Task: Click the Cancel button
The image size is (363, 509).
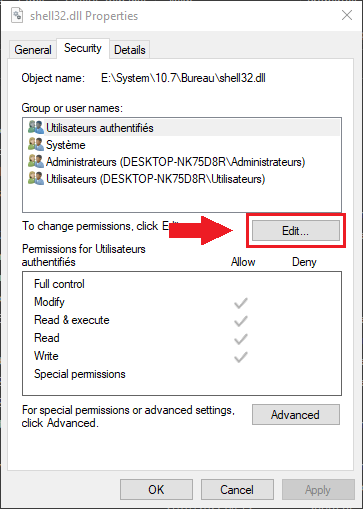Action: click(237, 490)
